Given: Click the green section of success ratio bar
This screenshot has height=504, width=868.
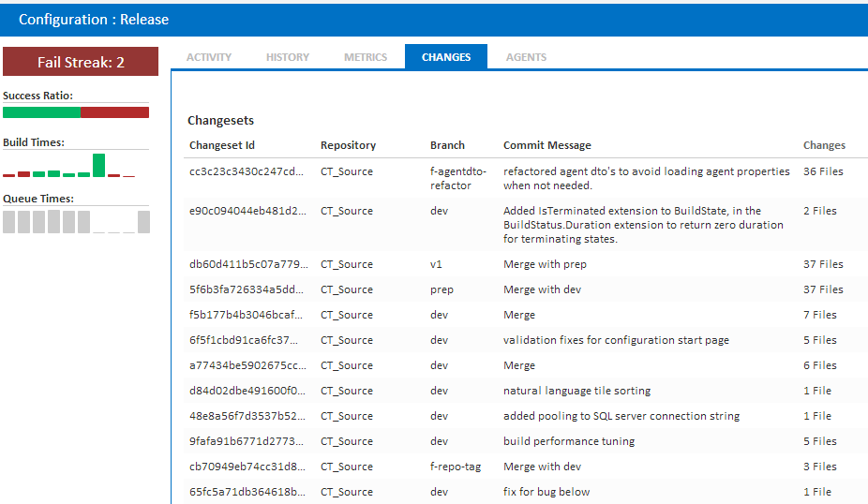Looking at the screenshot, I should (x=41, y=112).
